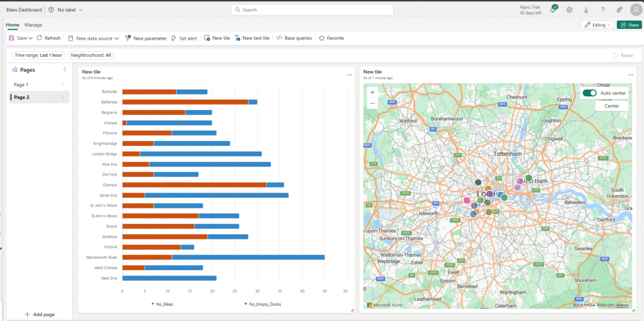
Task: Zoom out on the map
Action: 372,103
